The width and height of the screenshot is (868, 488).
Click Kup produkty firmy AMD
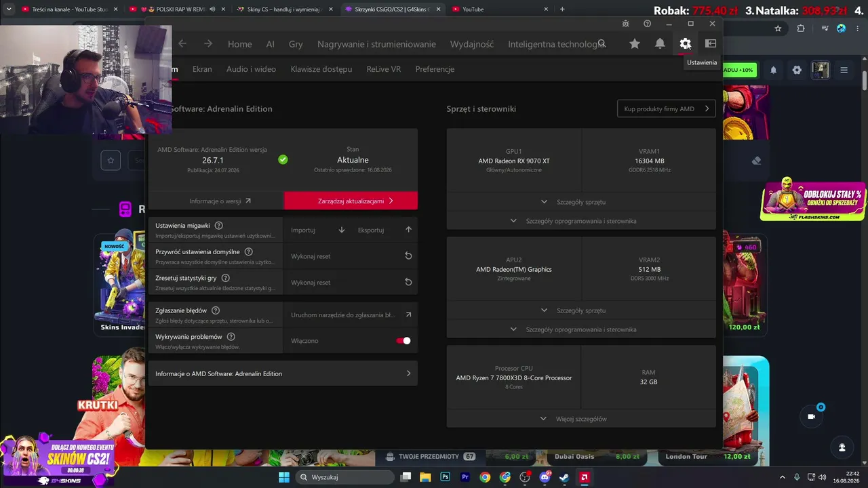click(x=667, y=108)
